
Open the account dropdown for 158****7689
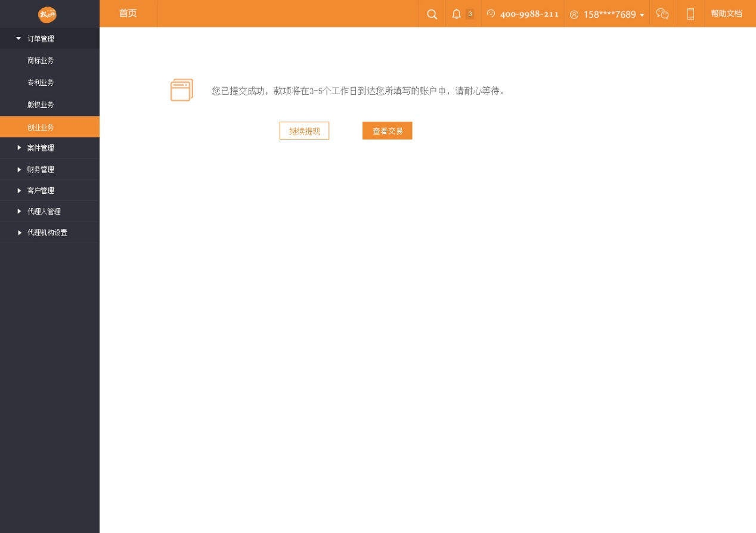(609, 14)
